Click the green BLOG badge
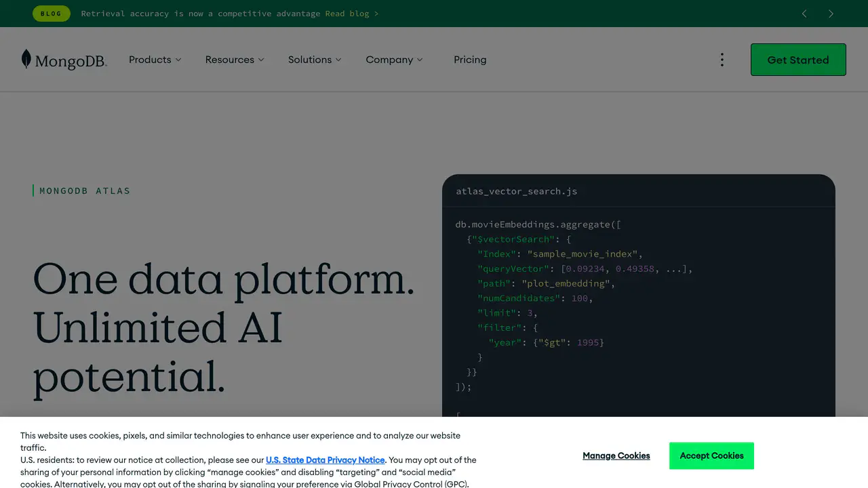The width and height of the screenshot is (868, 488). point(52,14)
